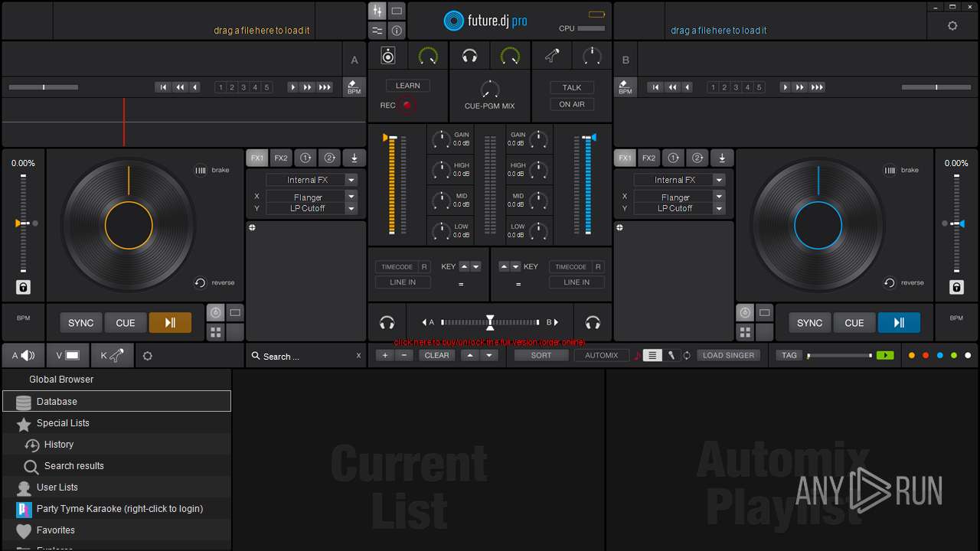This screenshot has width=980, height=551.
Task: Click LOAD SINGER button
Action: (729, 355)
